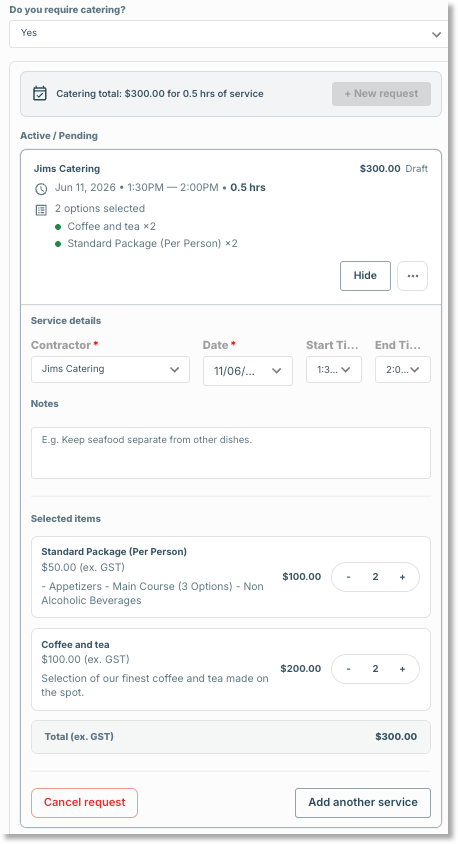Expand the Date dropdown field
Screen dimensions: 458x844
pos(248,371)
